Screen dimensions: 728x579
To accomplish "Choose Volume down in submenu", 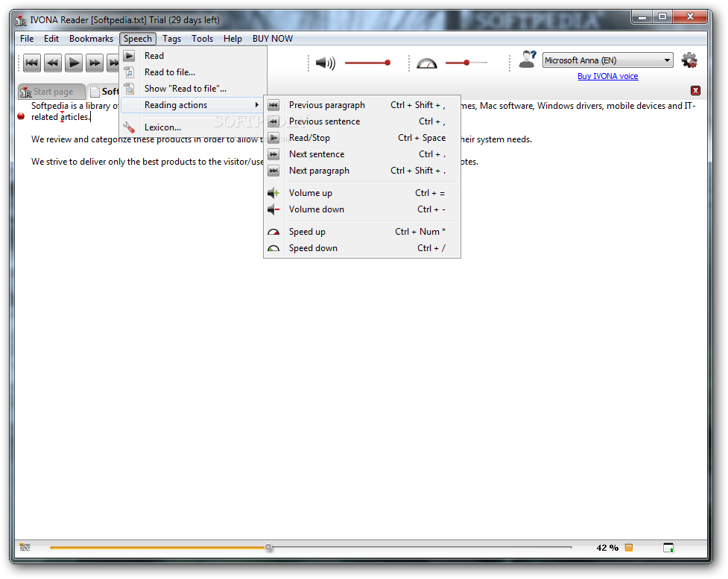I will (x=362, y=209).
